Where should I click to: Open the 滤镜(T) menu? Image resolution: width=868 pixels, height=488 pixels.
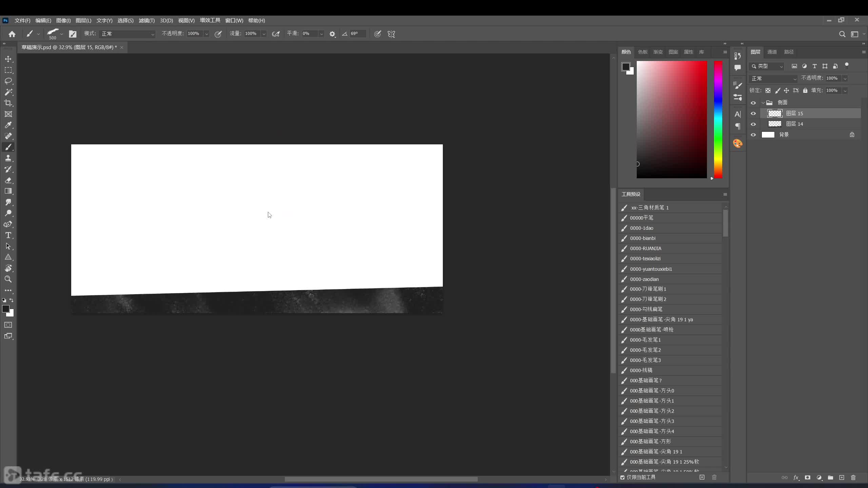click(146, 21)
